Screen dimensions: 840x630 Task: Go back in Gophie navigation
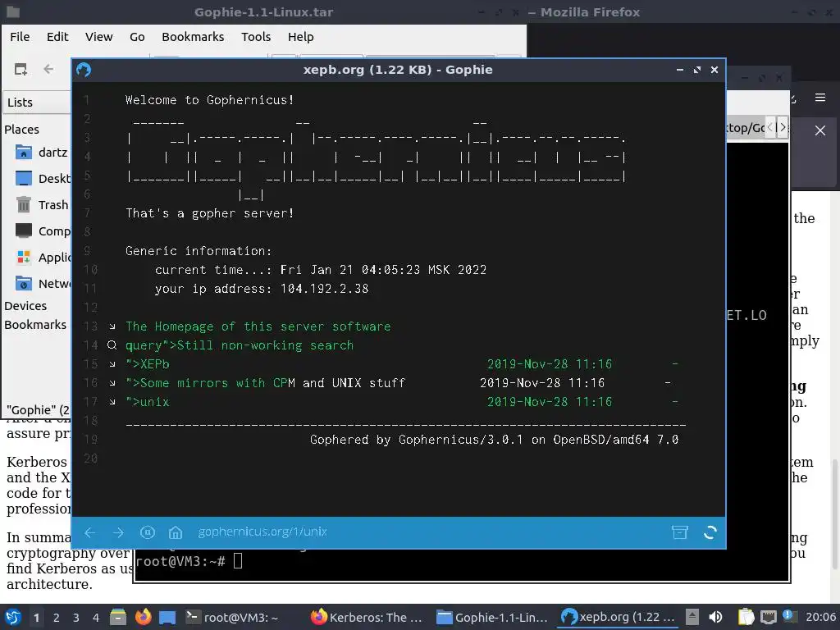(x=90, y=532)
